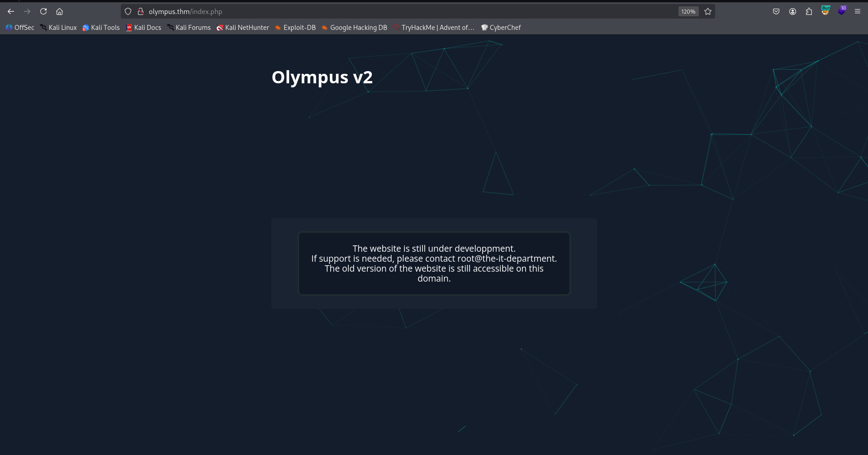This screenshot has height=455, width=868.
Task: Click the FoxyProxy extension icon
Action: click(x=842, y=11)
